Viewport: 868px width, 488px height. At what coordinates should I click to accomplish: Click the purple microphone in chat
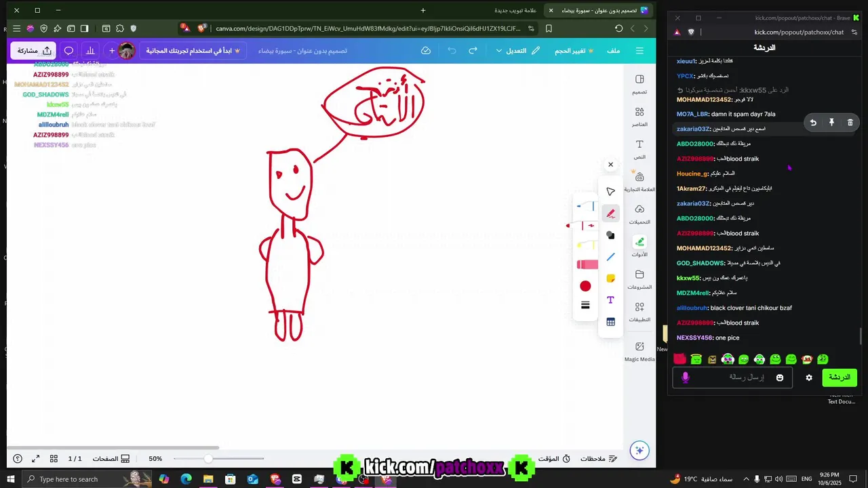[685, 378]
